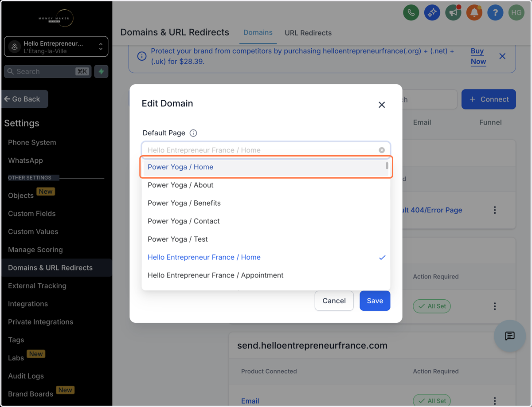Click the green megaphone announcements icon
Image resolution: width=532 pixels, height=407 pixels.
pyautogui.click(x=453, y=13)
